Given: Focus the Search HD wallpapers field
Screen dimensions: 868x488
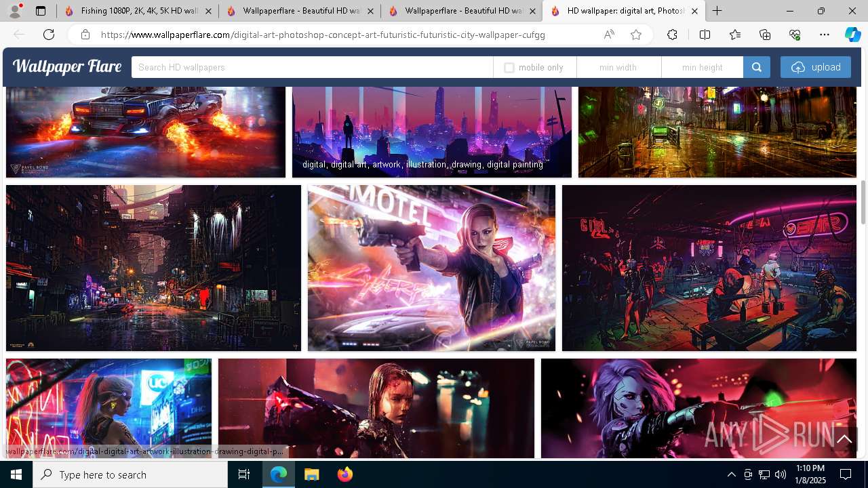Looking at the screenshot, I should point(312,67).
